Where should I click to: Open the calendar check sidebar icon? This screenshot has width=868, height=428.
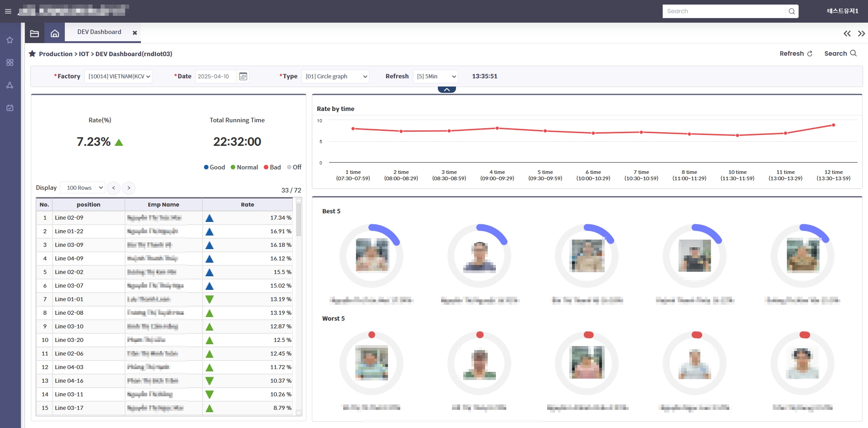10,108
